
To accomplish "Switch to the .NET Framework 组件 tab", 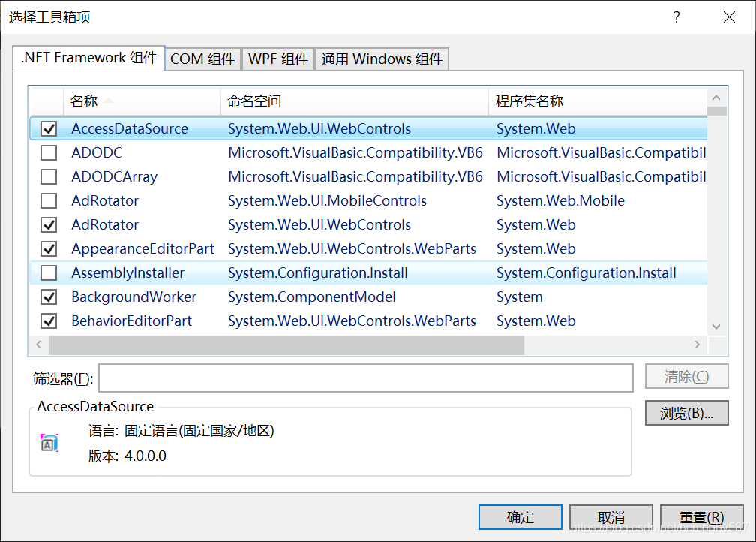I will (89, 58).
